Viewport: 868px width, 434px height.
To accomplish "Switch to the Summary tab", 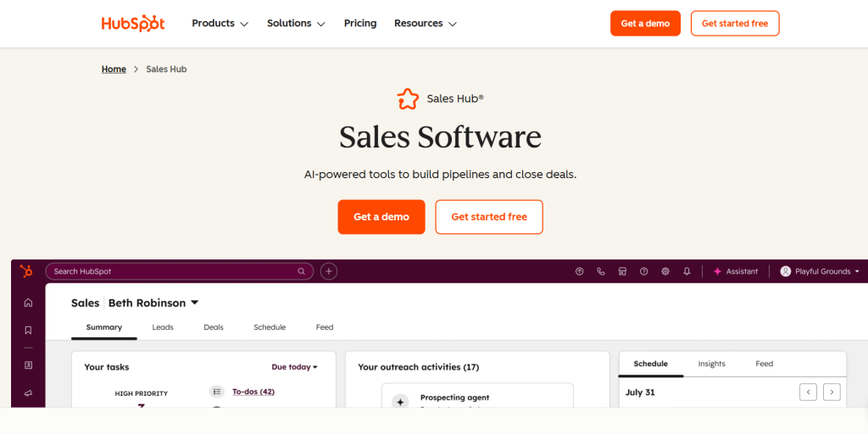I will 104,327.
